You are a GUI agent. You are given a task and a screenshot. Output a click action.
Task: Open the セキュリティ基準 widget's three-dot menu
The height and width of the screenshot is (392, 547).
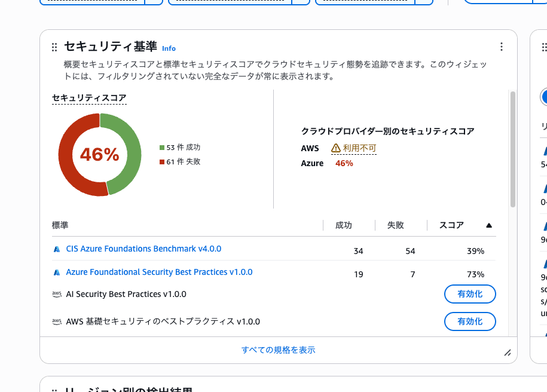coord(502,47)
